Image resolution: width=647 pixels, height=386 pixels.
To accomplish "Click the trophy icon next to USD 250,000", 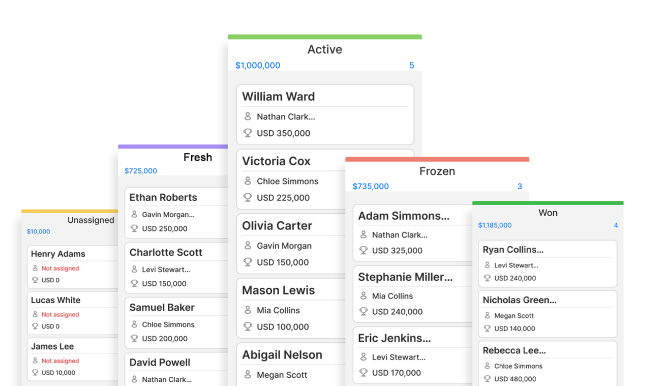I will (134, 228).
